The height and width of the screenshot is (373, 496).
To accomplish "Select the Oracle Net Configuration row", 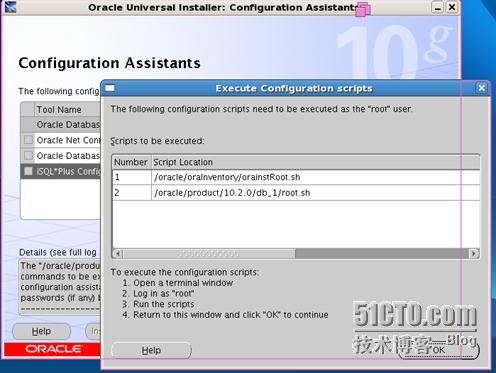I will point(61,140).
